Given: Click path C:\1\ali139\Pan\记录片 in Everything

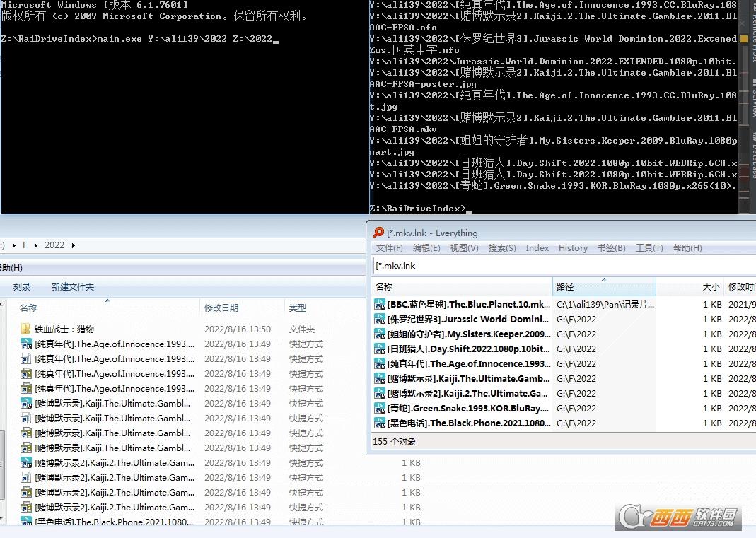Looking at the screenshot, I should pos(605,304).
